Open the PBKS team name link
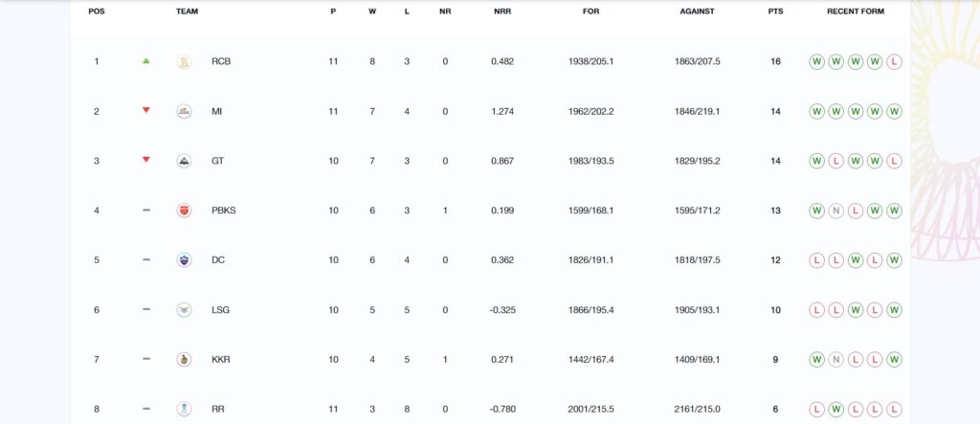Image resolution: width=980 pixels, height=424 pixels. coord(224,211)
